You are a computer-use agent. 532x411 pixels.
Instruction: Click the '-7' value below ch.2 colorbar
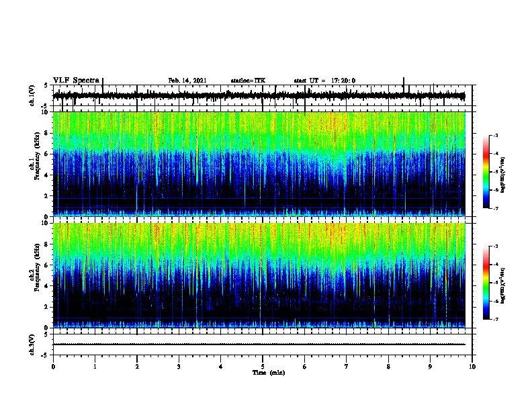pyautogui.click(x=496, y=319)
